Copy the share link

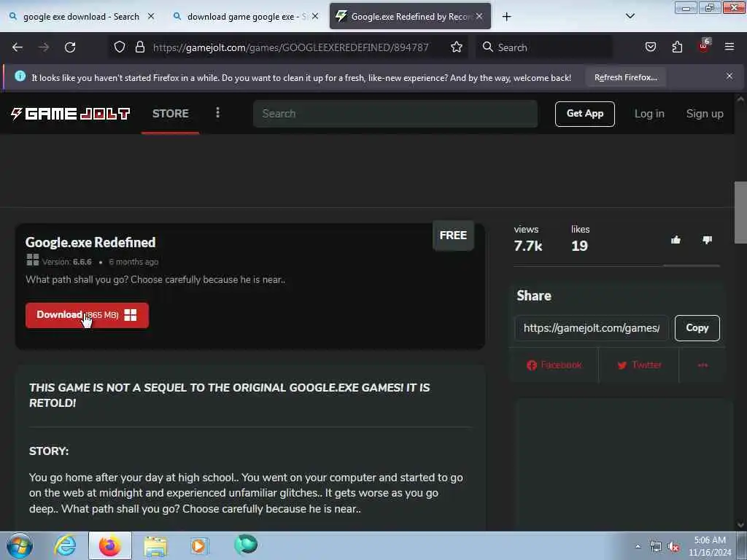697,328
